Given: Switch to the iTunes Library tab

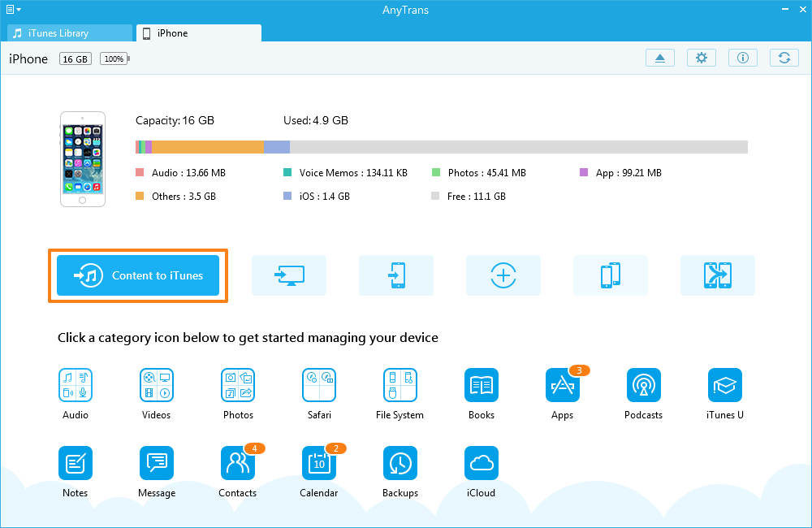Looking at the screenshot, I should [x=69, y=33].
